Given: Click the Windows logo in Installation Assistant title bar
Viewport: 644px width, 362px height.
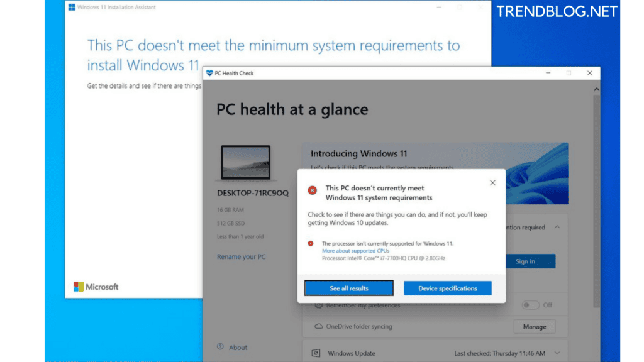Looking at the screenshot, I should [x=72, y=7].
